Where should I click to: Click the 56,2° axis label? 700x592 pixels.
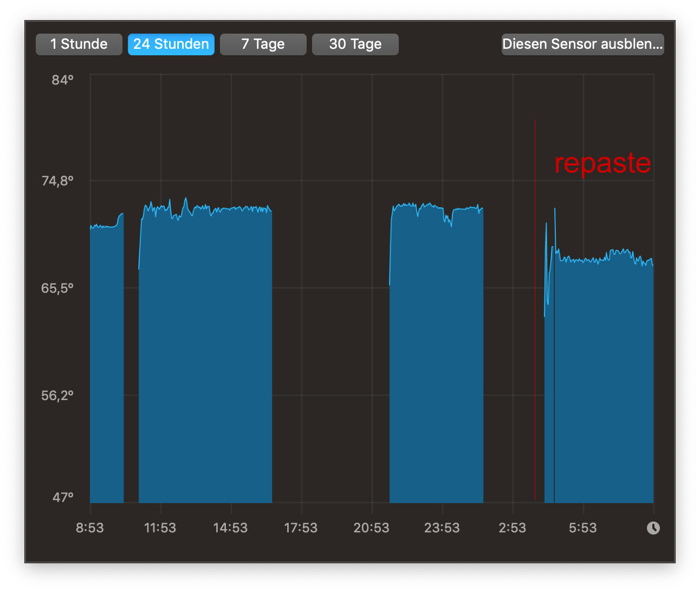[x=57, y=395]
